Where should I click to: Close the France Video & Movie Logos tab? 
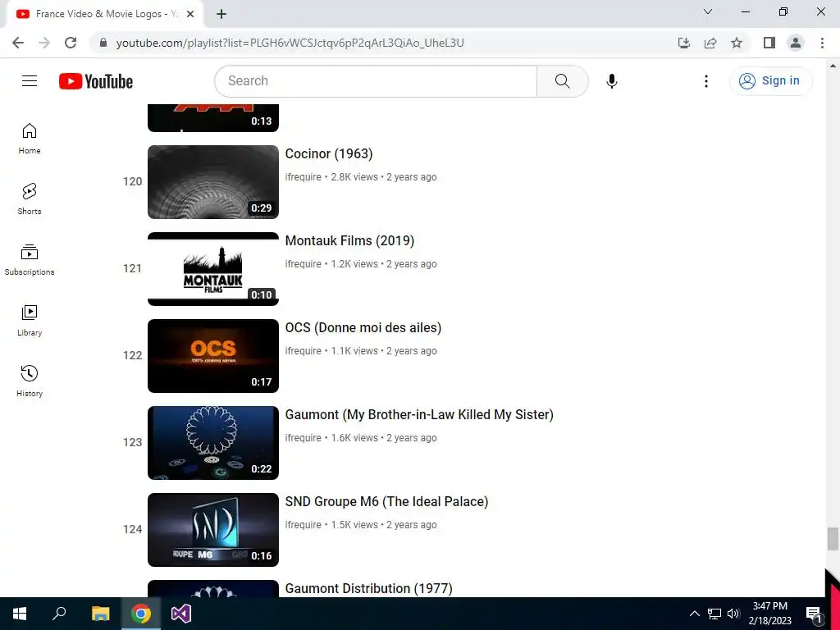[x=190, y=14]
